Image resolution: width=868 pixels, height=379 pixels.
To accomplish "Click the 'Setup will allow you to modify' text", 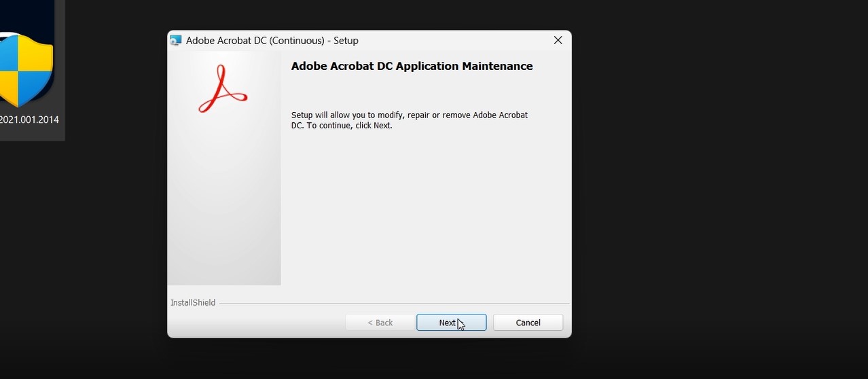I will click(410, 120).
